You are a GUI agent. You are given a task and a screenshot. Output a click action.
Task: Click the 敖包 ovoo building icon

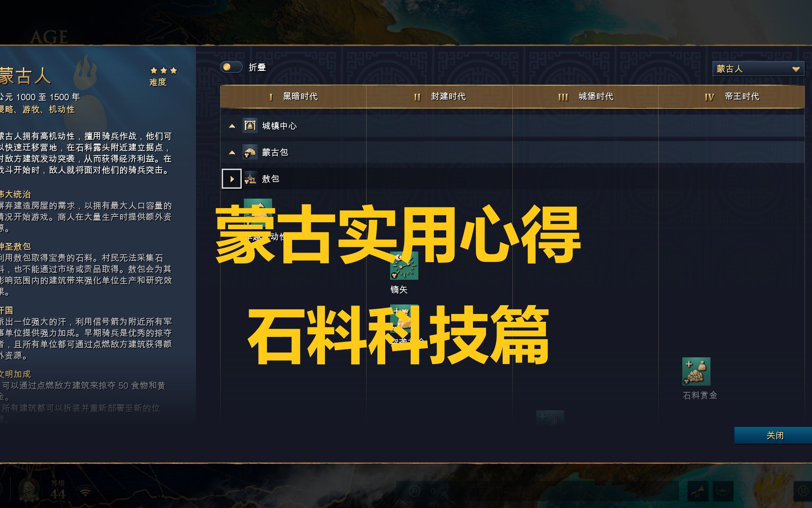click(250, 179)
